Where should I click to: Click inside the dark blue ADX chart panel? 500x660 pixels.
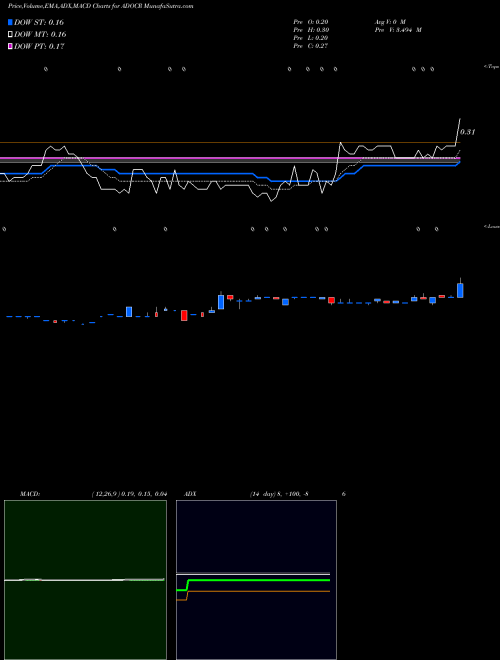(x=256, y=580)
